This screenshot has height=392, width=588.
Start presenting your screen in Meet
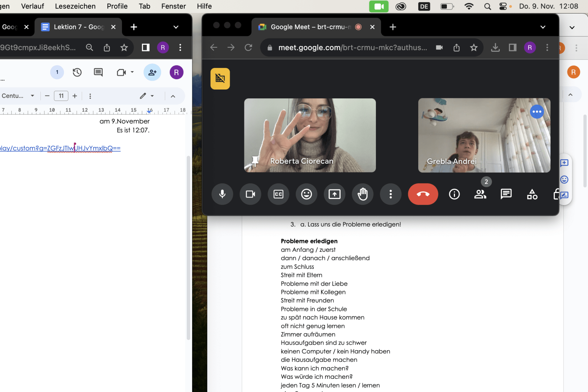[x=334, y=194]
